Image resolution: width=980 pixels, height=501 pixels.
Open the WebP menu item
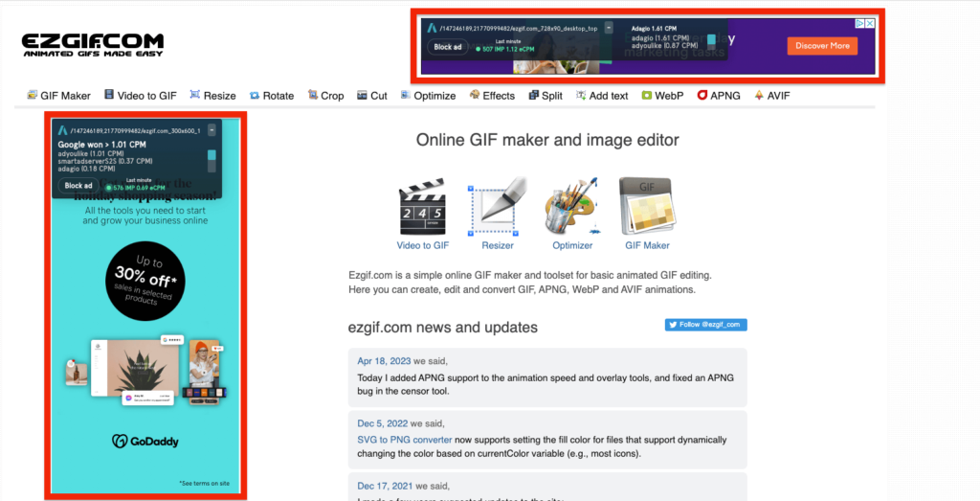click(662, 96)
